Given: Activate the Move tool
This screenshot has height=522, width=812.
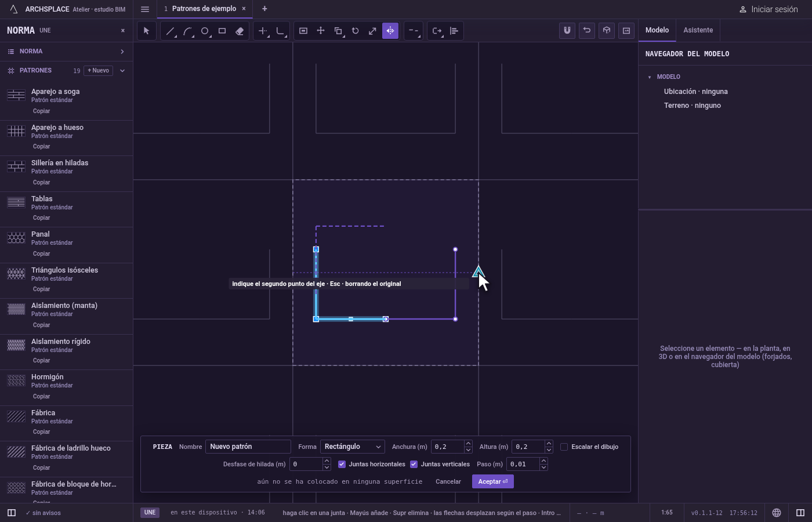Looking at the screenshot, I should [x=321, y=31].
